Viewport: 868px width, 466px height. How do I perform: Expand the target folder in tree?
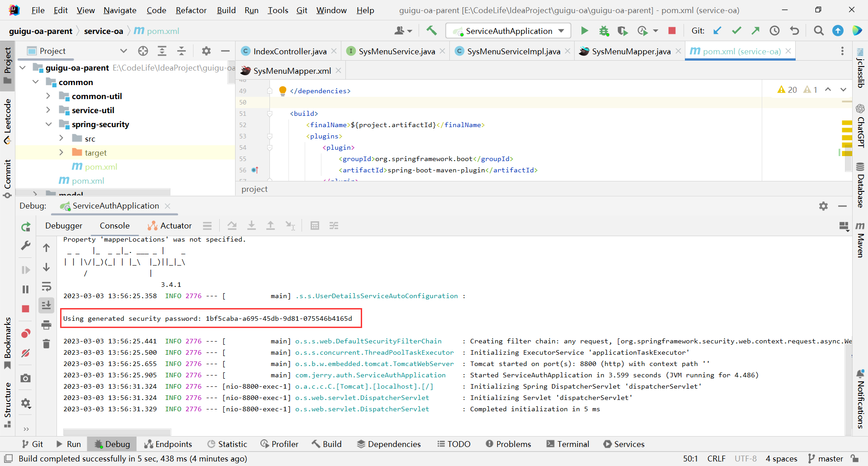[x=61, y=153]
